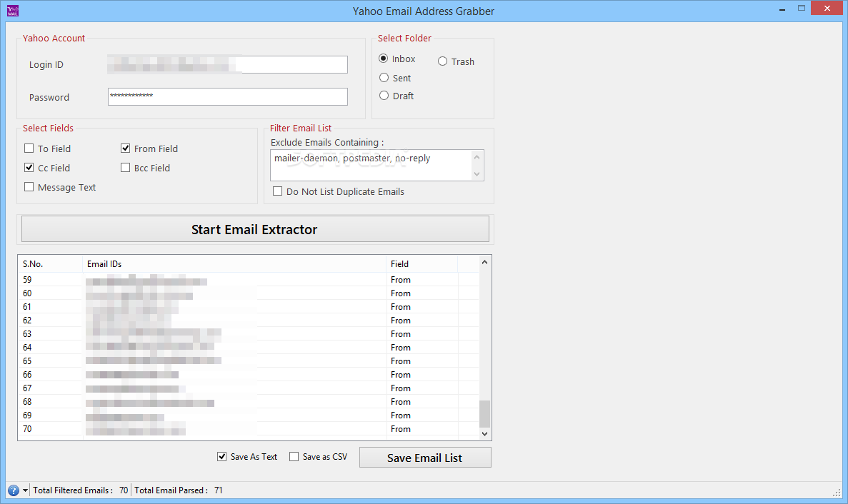Click the Field column header
The image size is (848, 504).
tap(421, 264)
